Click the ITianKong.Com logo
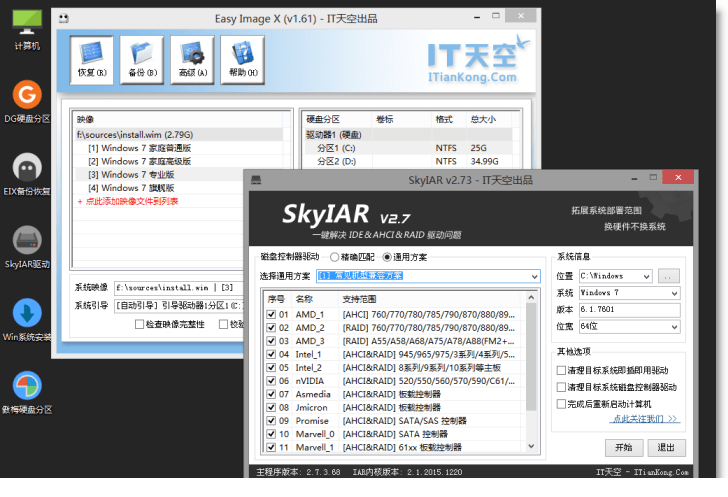This screenshot has width=728, height=497. [478, 59]
